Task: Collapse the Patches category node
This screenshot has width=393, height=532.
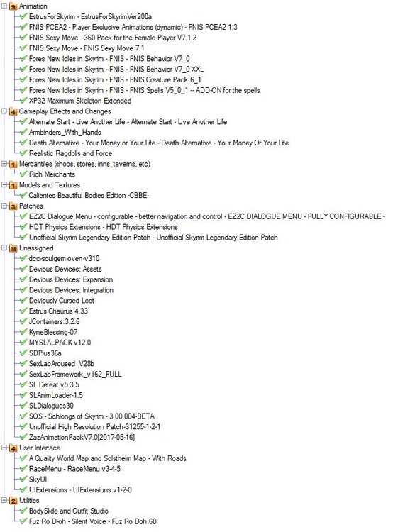Action: tap(4, 206)
